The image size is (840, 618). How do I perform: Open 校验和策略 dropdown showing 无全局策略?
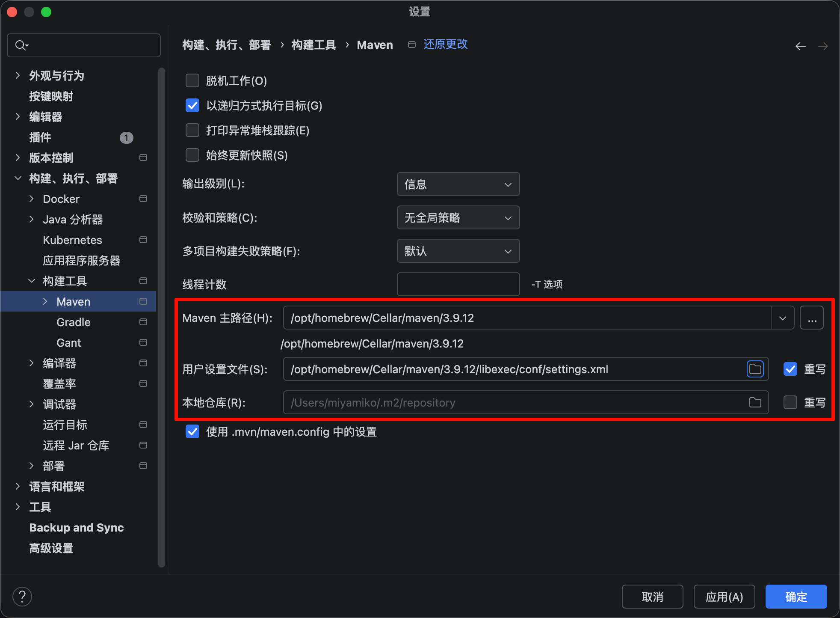pyautogui.click(x=458, y=217)
